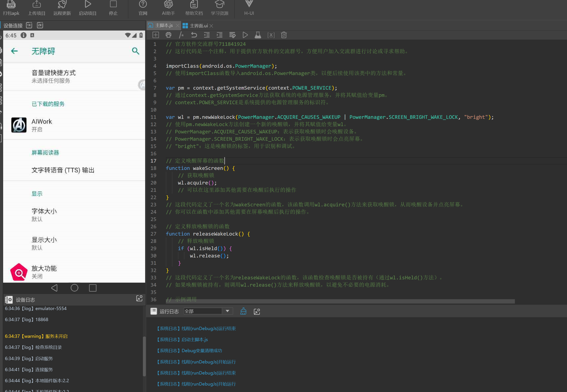The image size is (567, 392).
Task: Click the format-clear eraser editor icon
Action: 232,35
